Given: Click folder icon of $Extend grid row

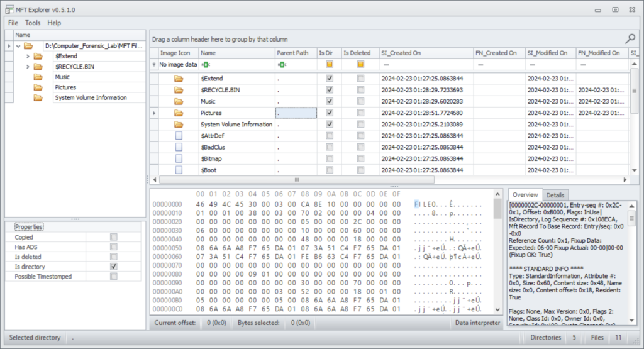Looking at the screenshot, I should pos(179,79).
